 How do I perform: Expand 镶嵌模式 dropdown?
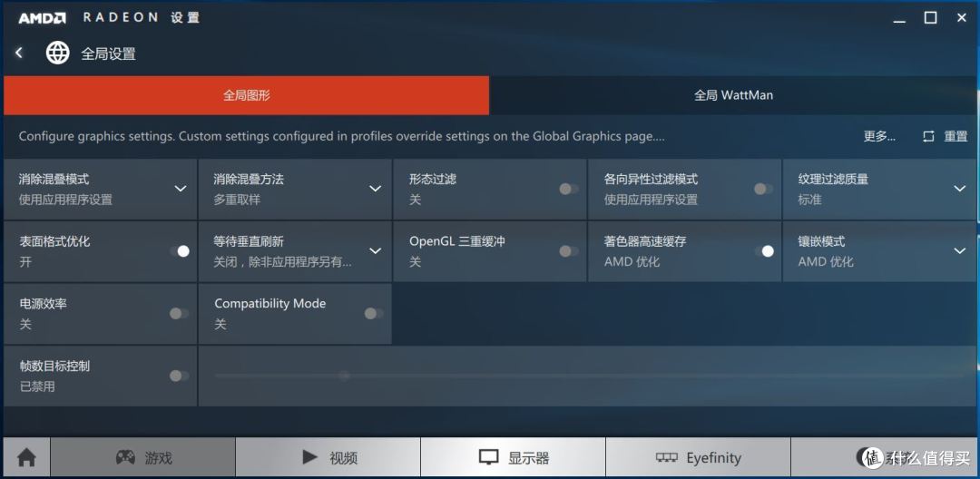(960, 251)
